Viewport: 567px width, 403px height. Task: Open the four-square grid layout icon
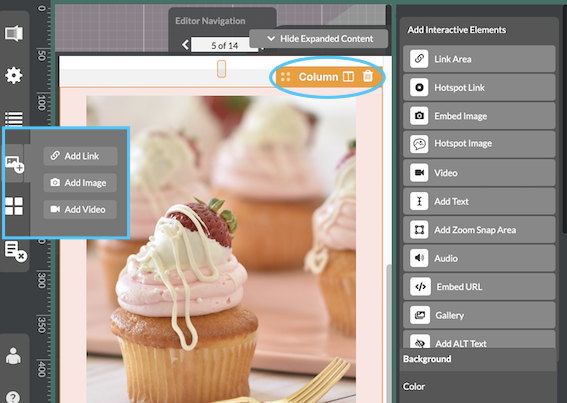coord(14,206)
